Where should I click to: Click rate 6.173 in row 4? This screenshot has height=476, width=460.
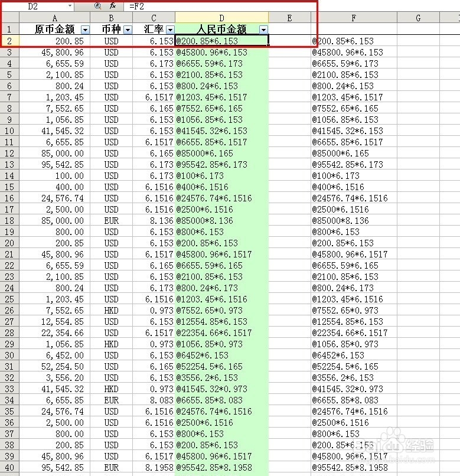click(154, 63)
